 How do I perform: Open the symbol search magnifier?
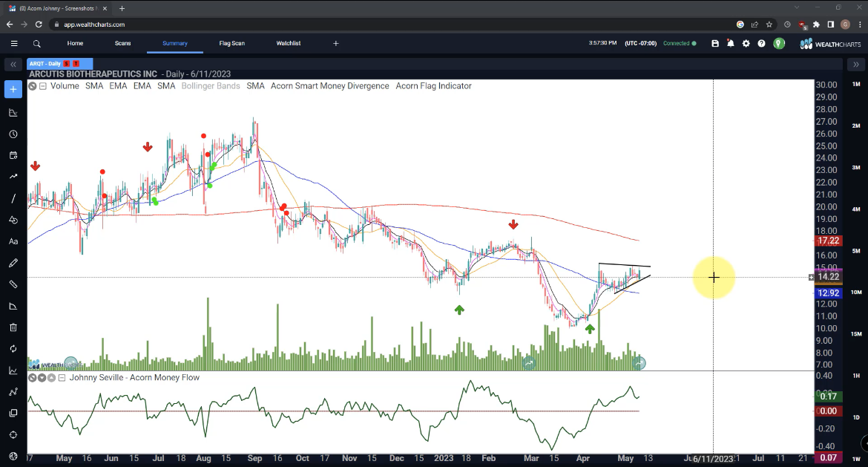point(36,43)
